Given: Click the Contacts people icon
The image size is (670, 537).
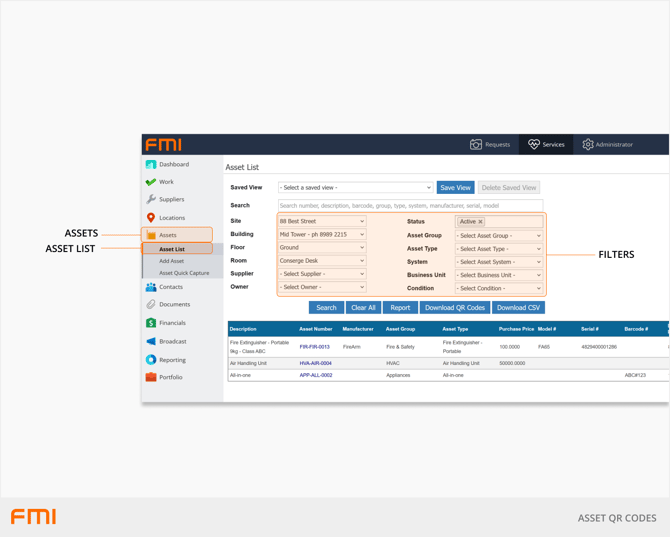Looking at the screenshot, I should pyautogui.click(x=151, y=287).
